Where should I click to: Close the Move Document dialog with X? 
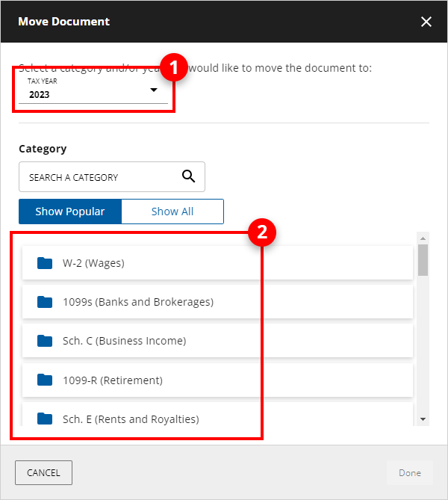click(426, 22)
